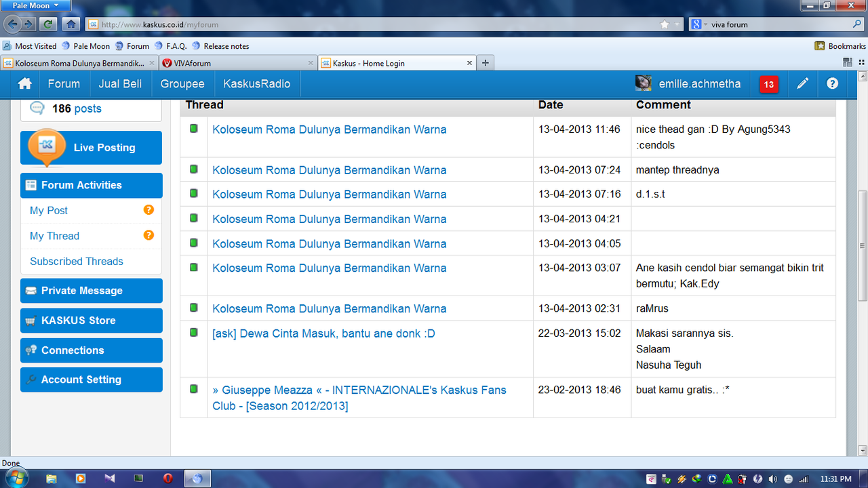Go to the Kaskus home icon

(25, 84)
